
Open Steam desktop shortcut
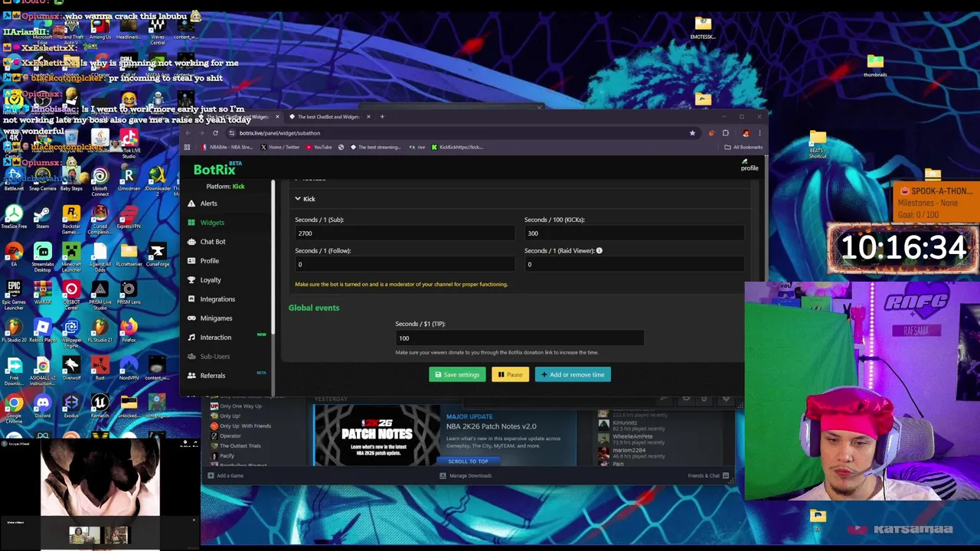coord(42,216)
